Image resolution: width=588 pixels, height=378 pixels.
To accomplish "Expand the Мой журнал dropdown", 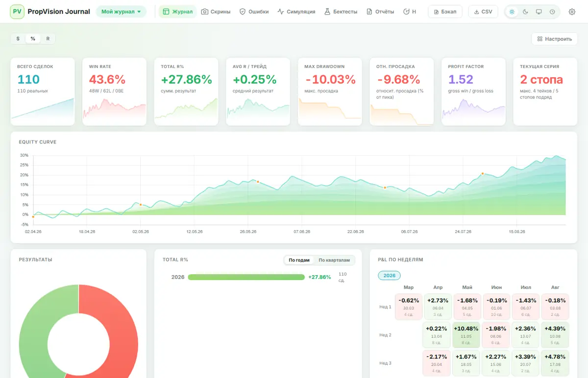I will tap(121, 12).
